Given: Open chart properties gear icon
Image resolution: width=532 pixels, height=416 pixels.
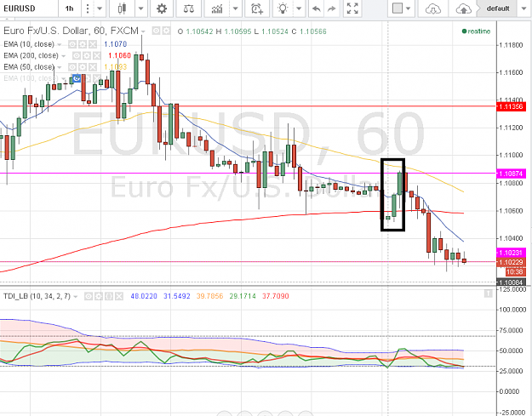Looking at the screenshot, I should (162, 9).
